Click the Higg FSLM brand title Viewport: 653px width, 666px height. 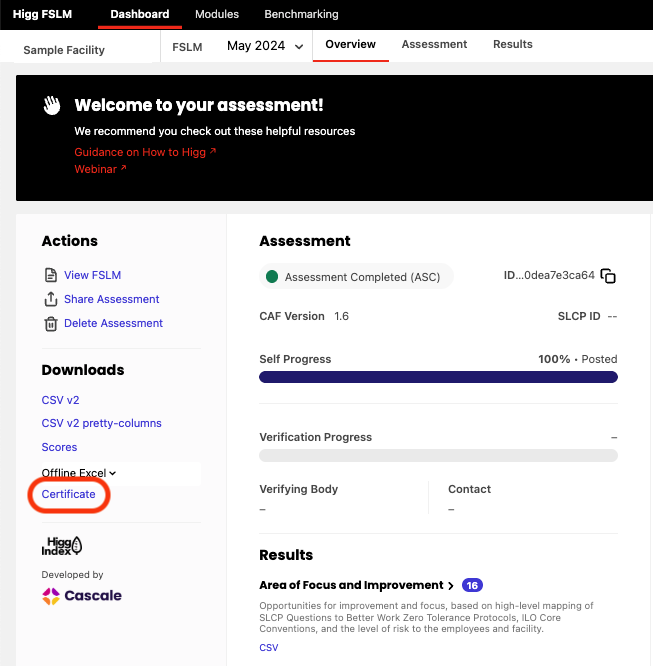pyautogui.click(x=42, y=14)
